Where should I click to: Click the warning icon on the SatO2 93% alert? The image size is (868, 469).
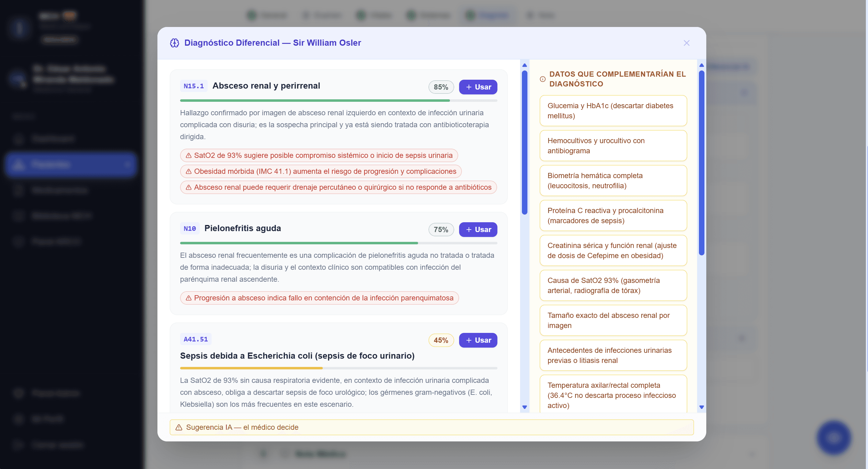[188, 155]
